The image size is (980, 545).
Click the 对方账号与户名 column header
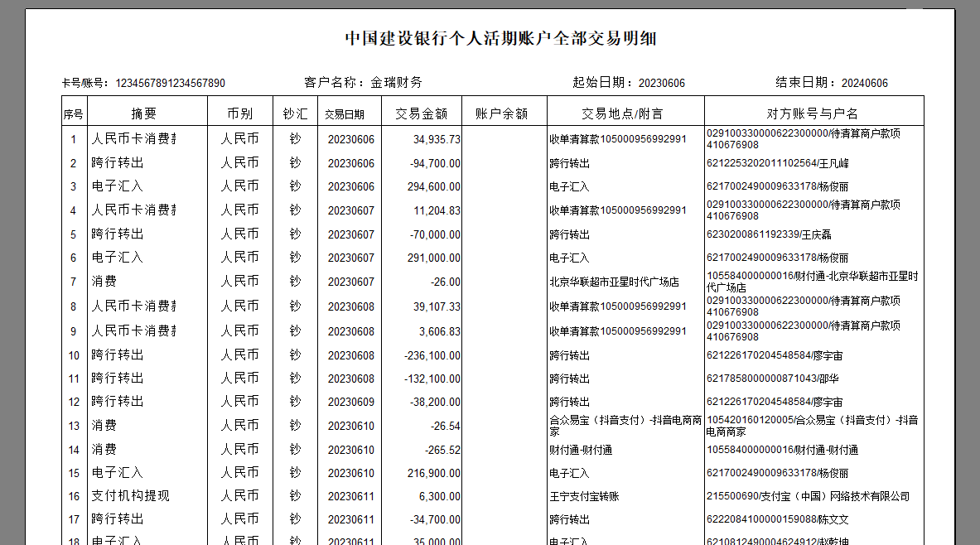(813, 113)
